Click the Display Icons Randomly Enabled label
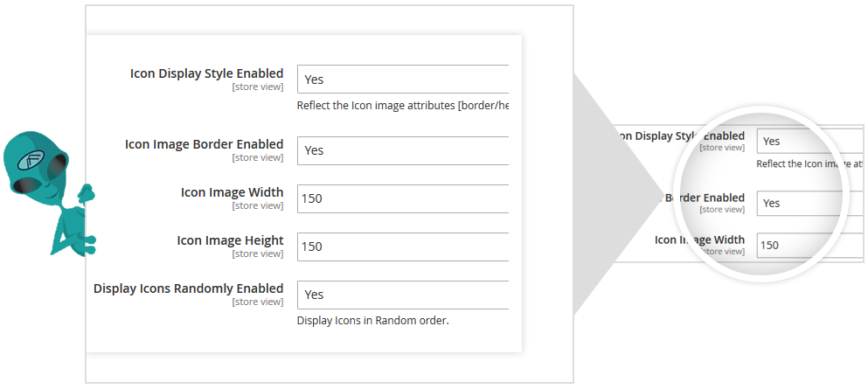 [x=188, y=288]
